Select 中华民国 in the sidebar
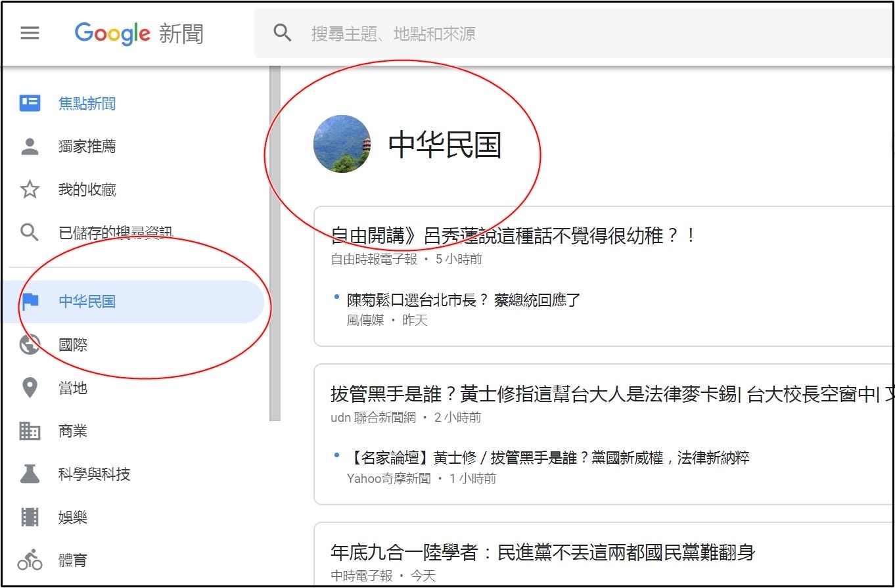This screenshot has width=895, height=588. coord(87,302)
